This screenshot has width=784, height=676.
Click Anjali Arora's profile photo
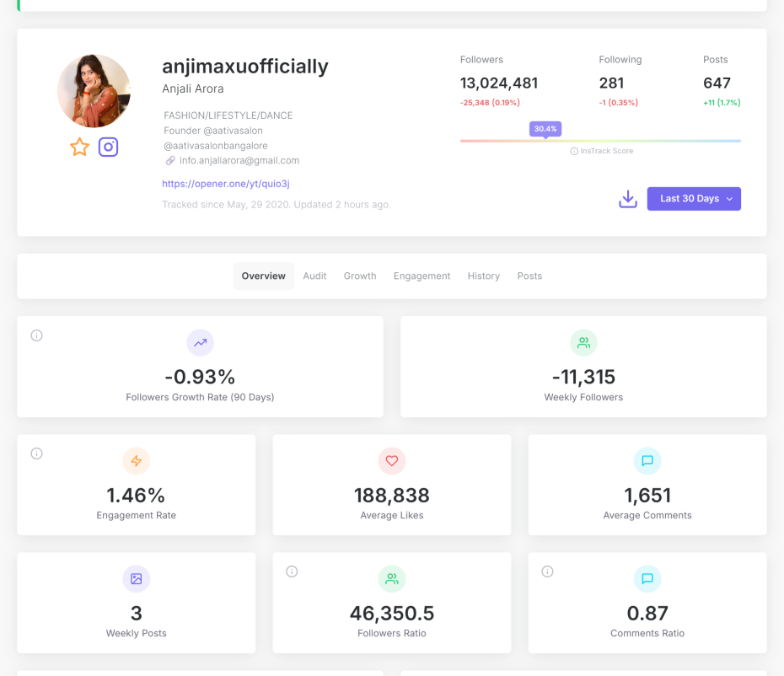[x=94, y=90]
